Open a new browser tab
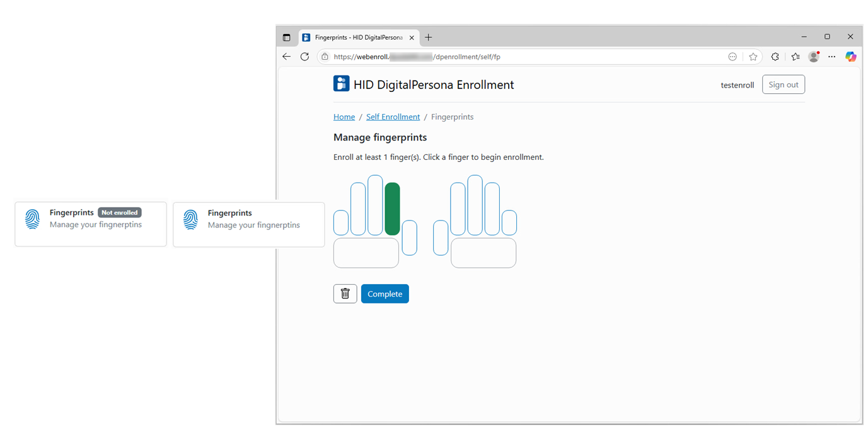 (429, 38)
